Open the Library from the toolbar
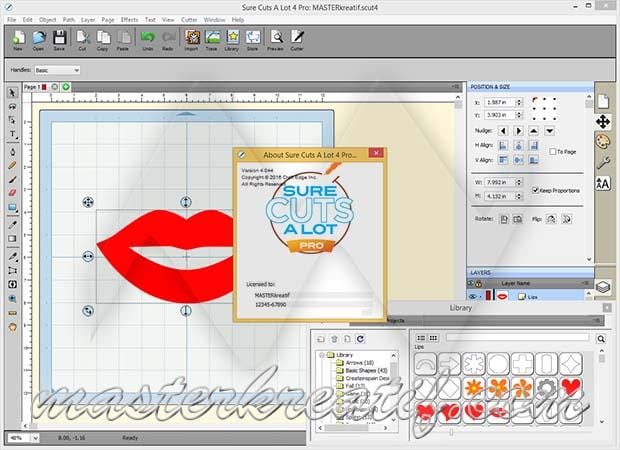 [x=232, y=40]
